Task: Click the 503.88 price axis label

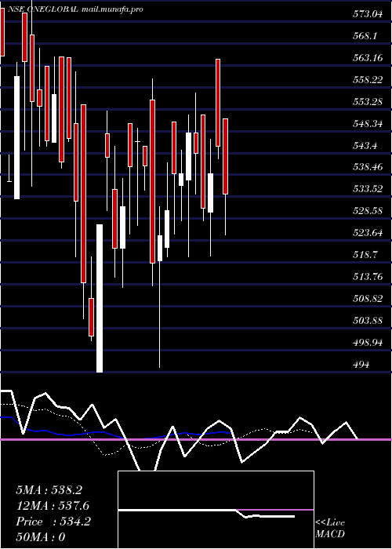Action: point(368,321)
